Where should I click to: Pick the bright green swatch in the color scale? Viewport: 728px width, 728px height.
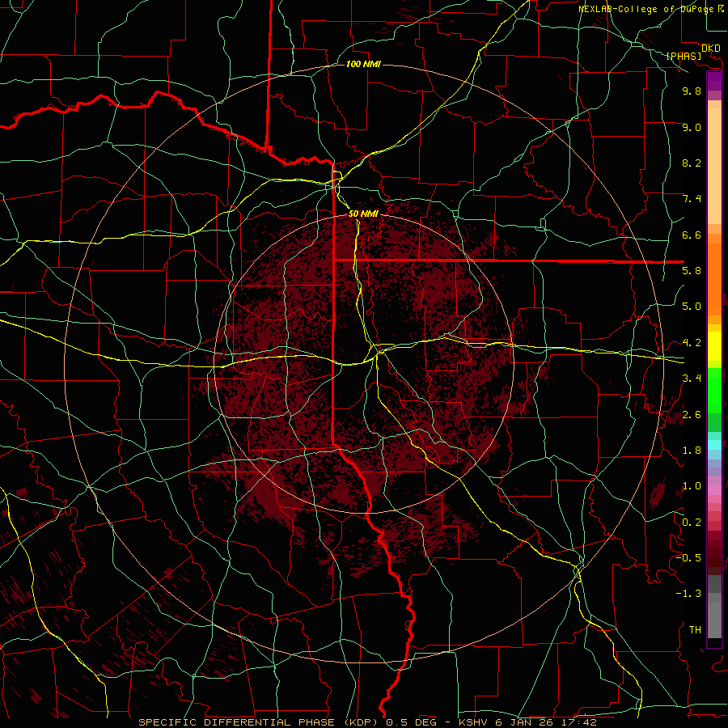714,390
